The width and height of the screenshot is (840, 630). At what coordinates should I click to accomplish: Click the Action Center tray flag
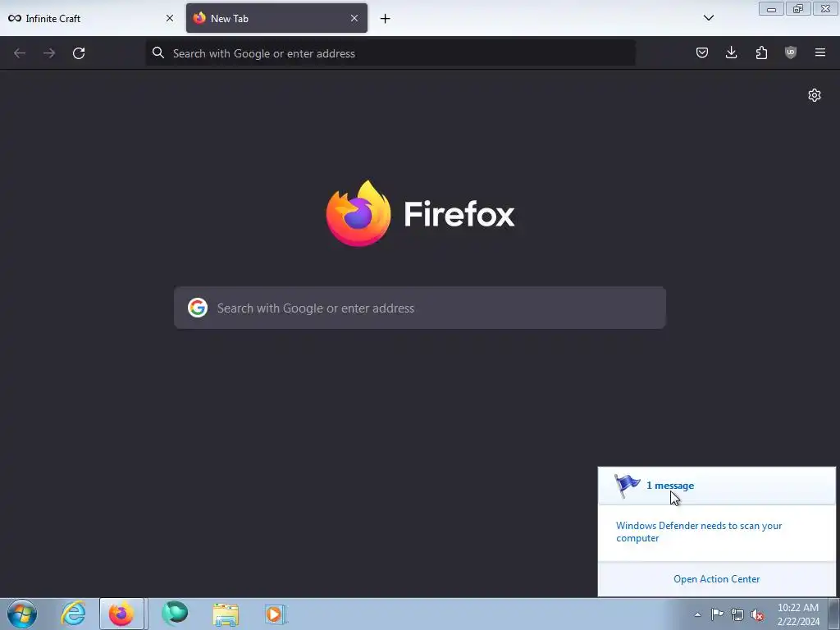[717, 614]
